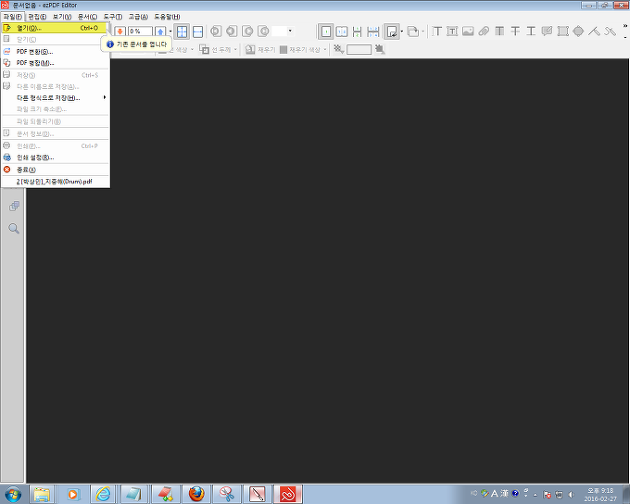Open the 고급(A) menu
Viewport: 630px width, 504px height.
pos(138,16)
